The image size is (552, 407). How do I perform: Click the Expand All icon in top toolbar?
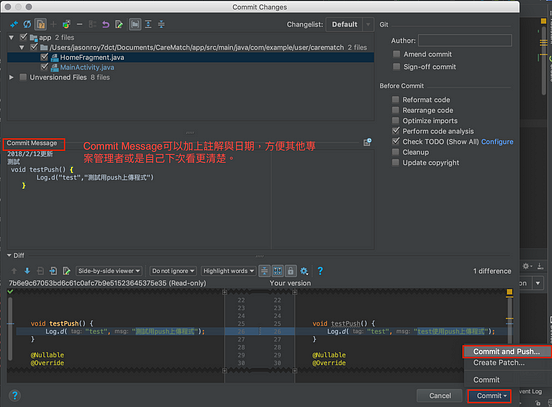click(x=148, y=24)
